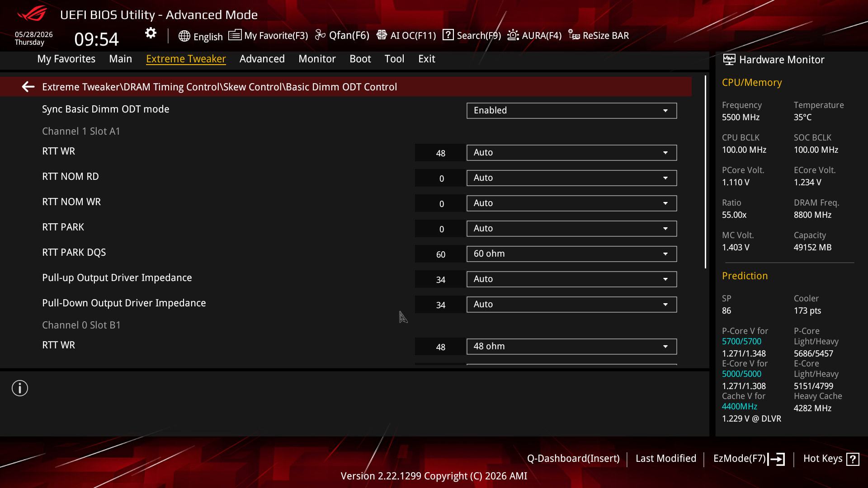Select the Extreme Tweaker tab
Screen dimensions: 868x488
(x=186, y=59)
